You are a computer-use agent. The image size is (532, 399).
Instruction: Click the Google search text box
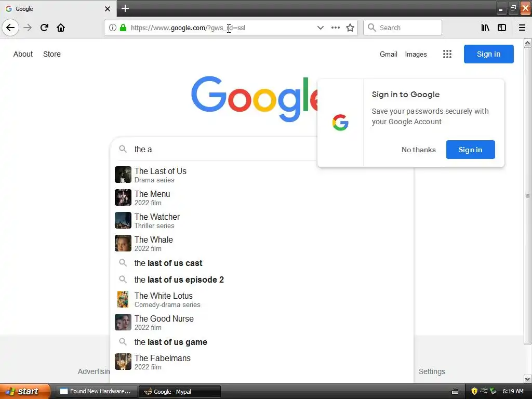[x=224, y=149]
